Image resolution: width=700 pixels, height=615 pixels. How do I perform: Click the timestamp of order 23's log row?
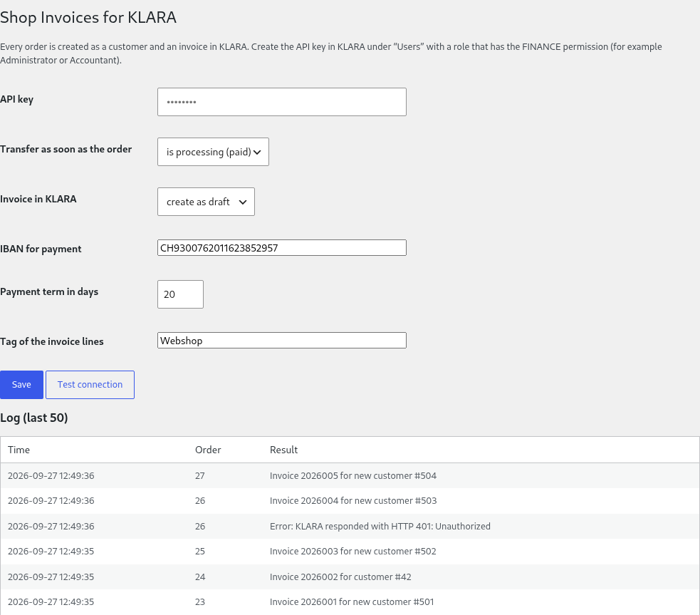51,601
